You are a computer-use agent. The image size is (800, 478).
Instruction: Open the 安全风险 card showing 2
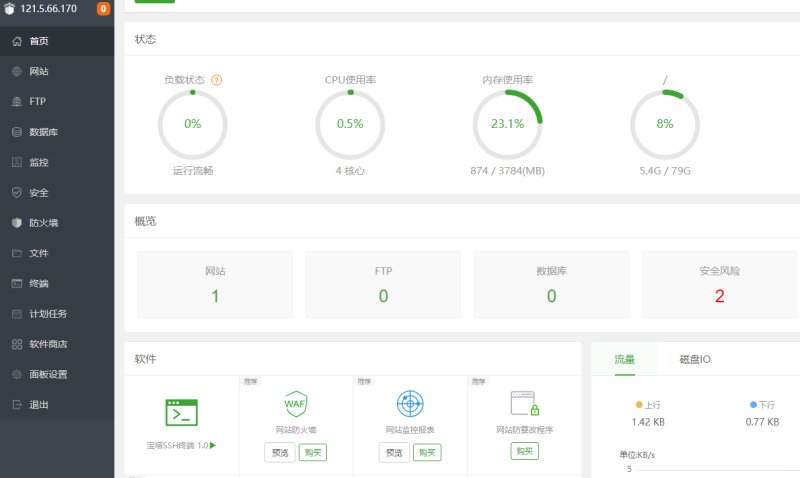click(719, 285)
